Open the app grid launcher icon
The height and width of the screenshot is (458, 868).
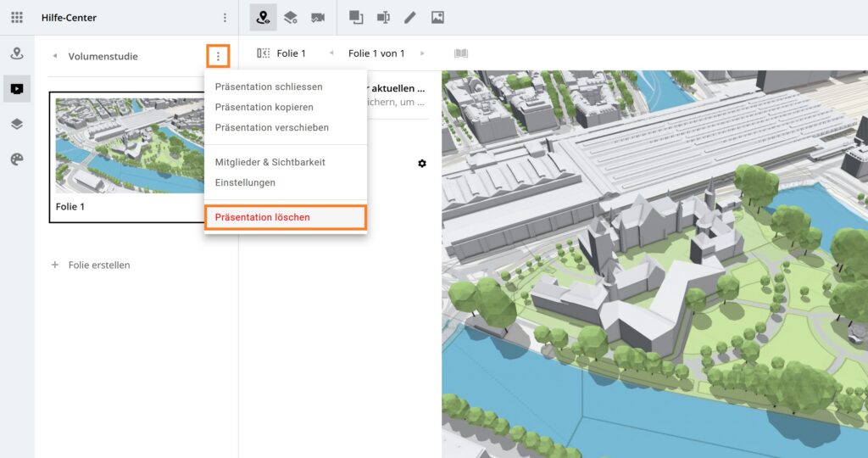17,18
